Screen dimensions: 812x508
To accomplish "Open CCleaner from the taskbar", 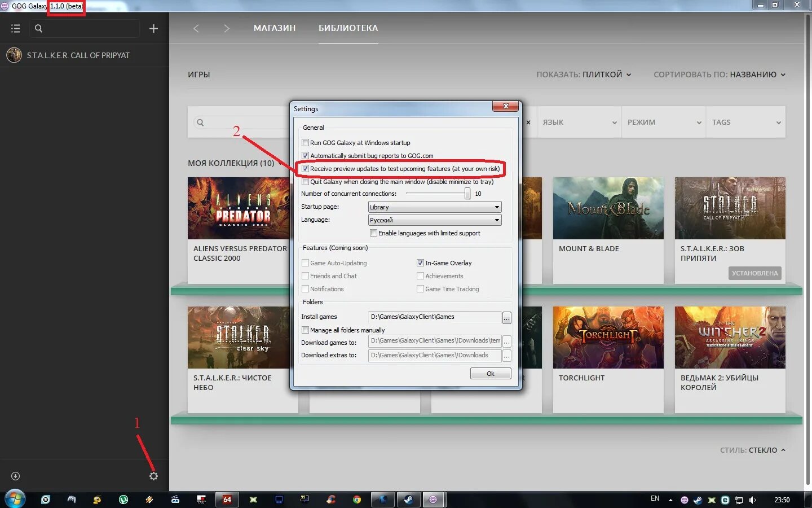I will click(331, 500).
